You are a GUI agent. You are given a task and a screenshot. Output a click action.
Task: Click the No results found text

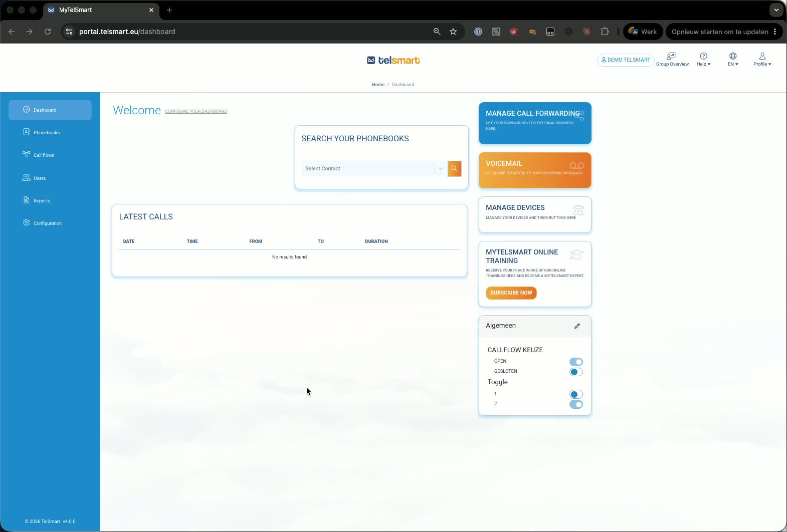pos(289,257)
